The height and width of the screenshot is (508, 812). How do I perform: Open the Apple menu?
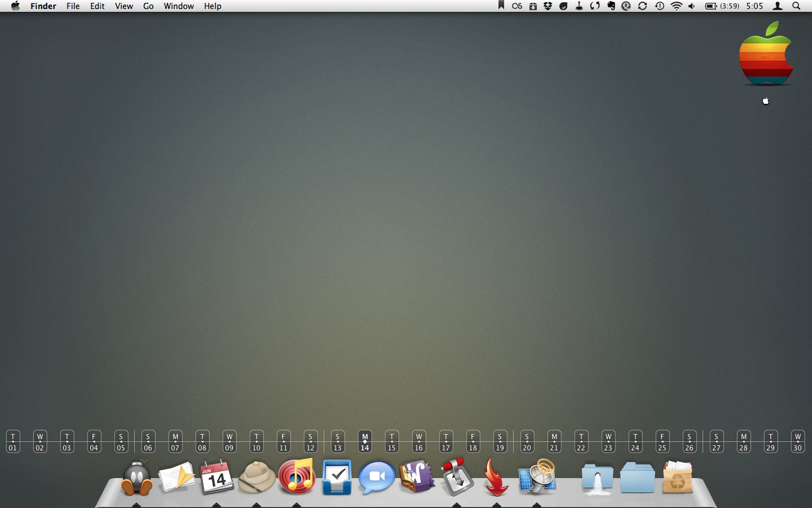[x=15, y=6]
